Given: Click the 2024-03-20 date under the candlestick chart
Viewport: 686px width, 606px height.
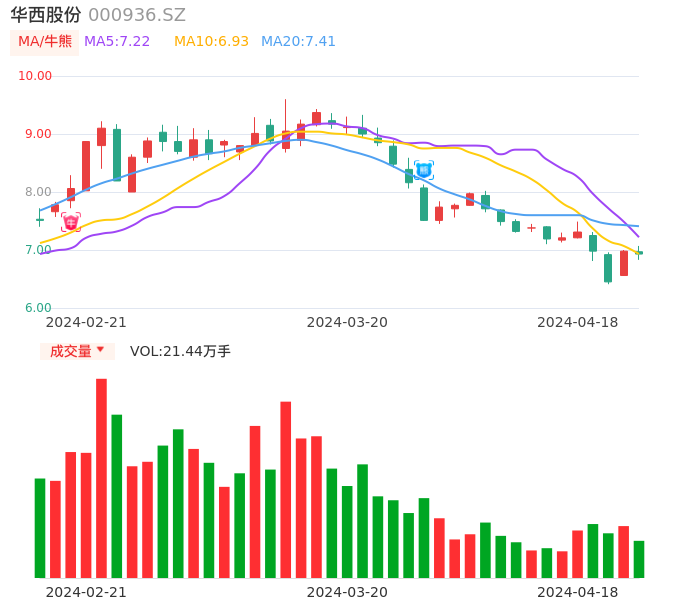Looking at the screenshot, I should 347,322.
